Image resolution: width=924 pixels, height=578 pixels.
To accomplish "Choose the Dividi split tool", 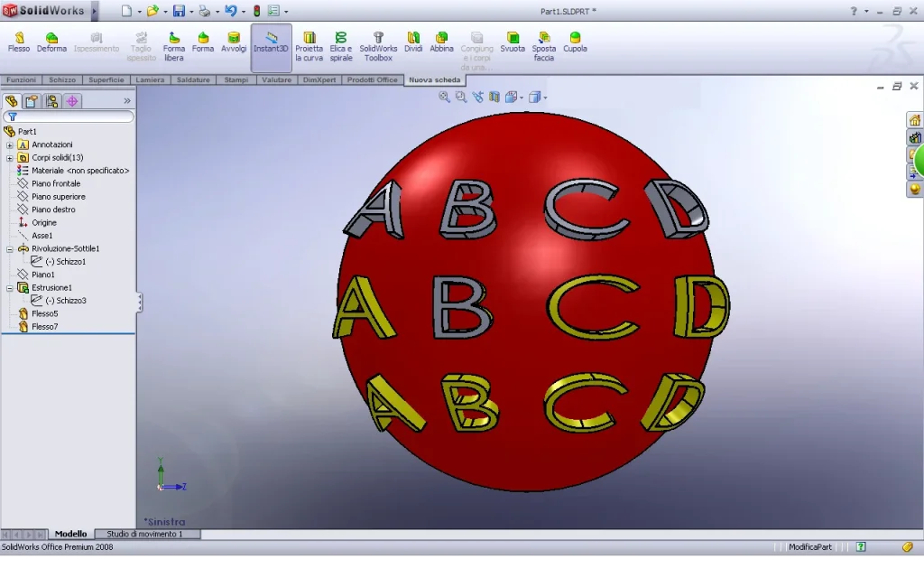I will coord(413,42).
